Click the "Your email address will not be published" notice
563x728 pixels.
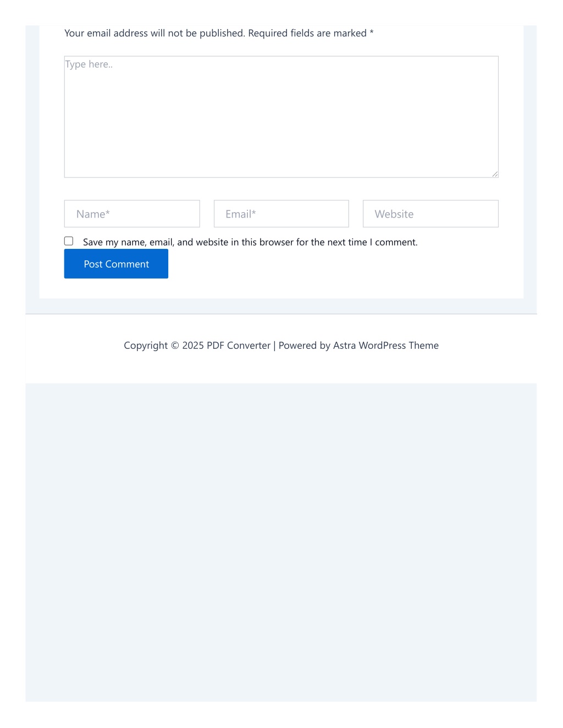154,33
